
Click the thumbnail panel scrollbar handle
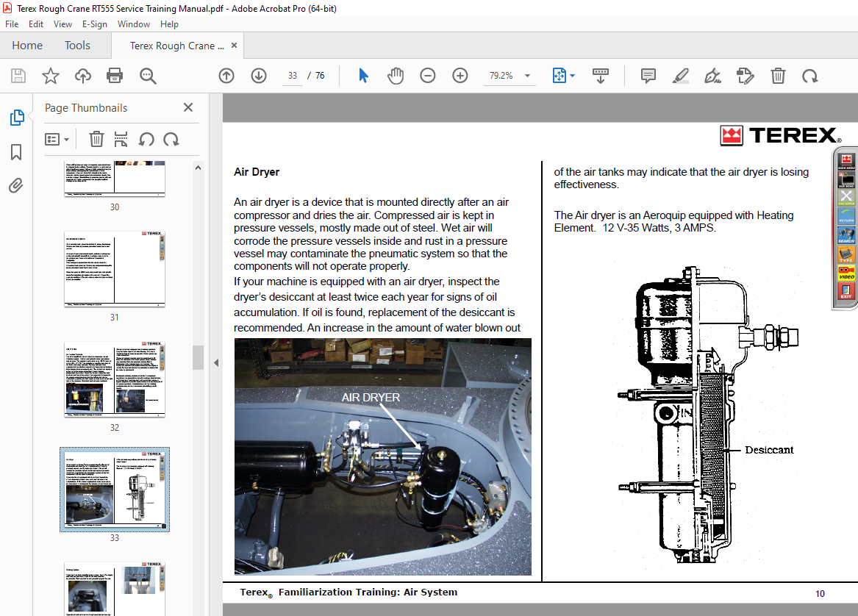coord(198,358)
